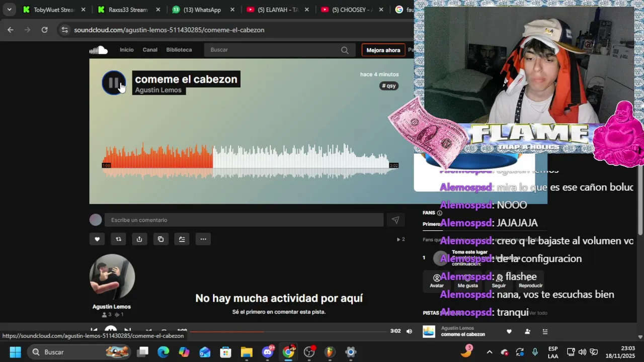Image resolution: width=644 pixels, height=362 pixels.
Task: Click the 'Mejora ahora' upgrade button
Action: click(383, 50)
